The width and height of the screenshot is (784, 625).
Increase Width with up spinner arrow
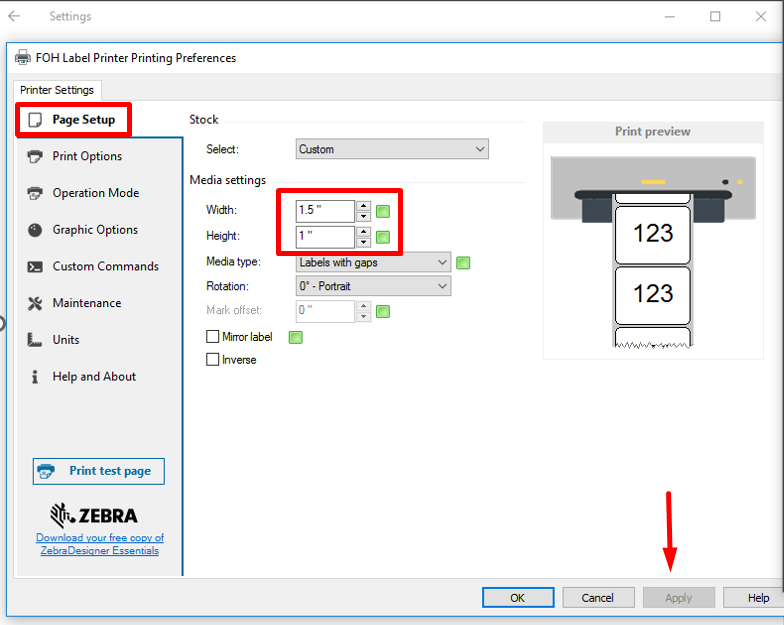click(x=364, y=206)
